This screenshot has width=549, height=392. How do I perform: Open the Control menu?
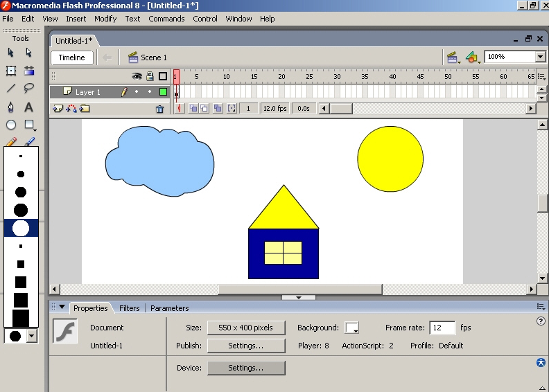tap(205, 19)
